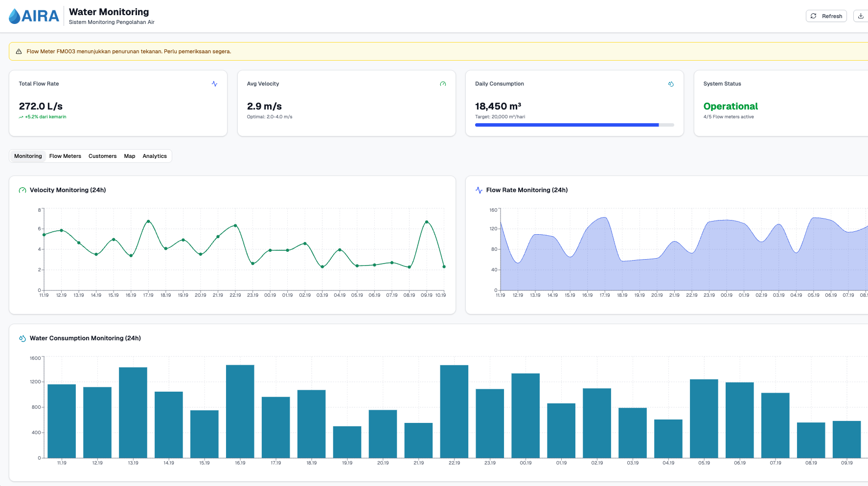Click the droplets icon beside Water Consumption Monitoring
The width and height of the screenshot is (868, 486).
22,338
